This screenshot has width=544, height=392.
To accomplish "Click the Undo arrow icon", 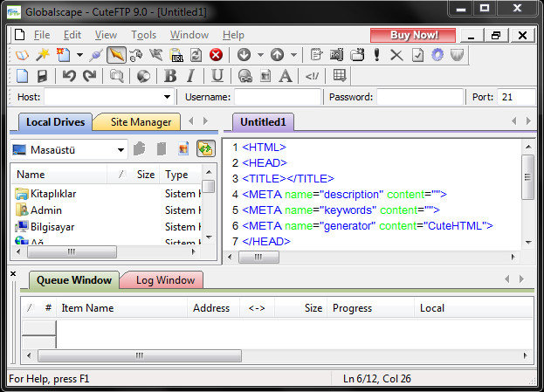I will [x=69, y=76].
